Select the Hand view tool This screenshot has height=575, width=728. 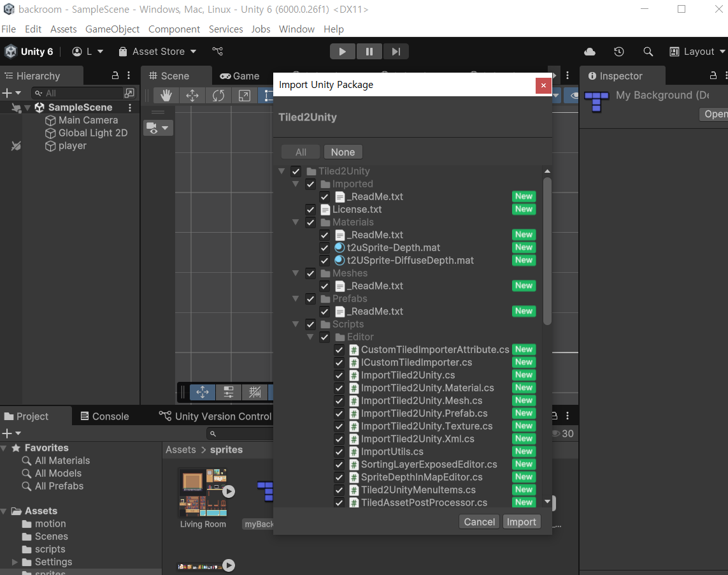166,96
